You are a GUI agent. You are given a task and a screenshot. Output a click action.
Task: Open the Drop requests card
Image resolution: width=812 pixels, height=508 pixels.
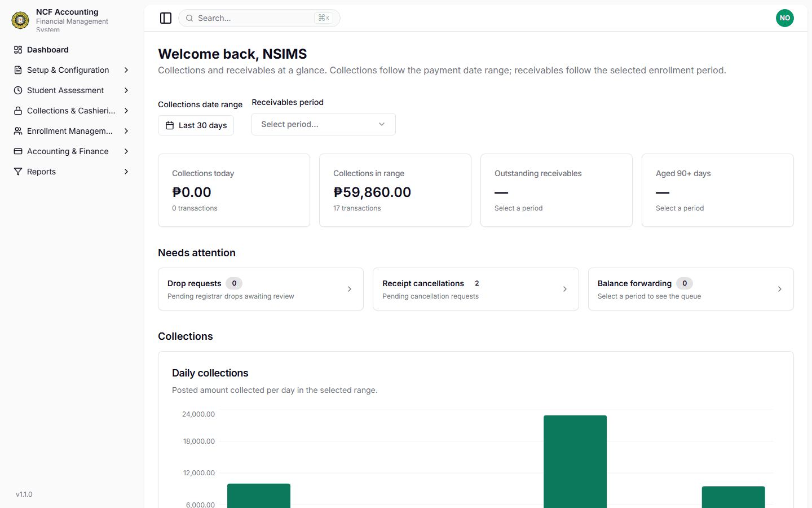point(261,289)
